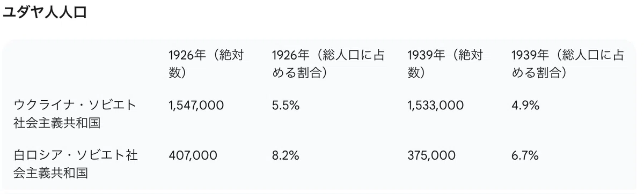Image resolution: width=644 pixels, height=194 pixels.
Task: Click the ユダヤ人人口 heading
Action: [x=45, y=13]
